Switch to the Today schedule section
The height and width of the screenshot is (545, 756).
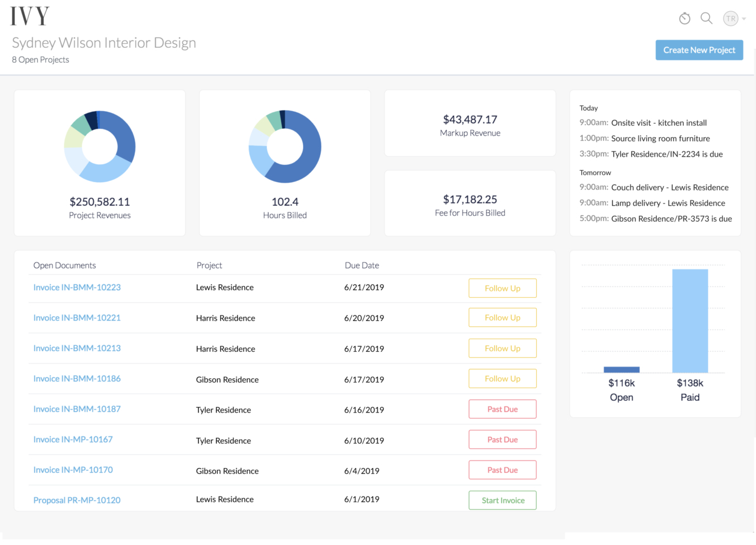pos(588,108)
